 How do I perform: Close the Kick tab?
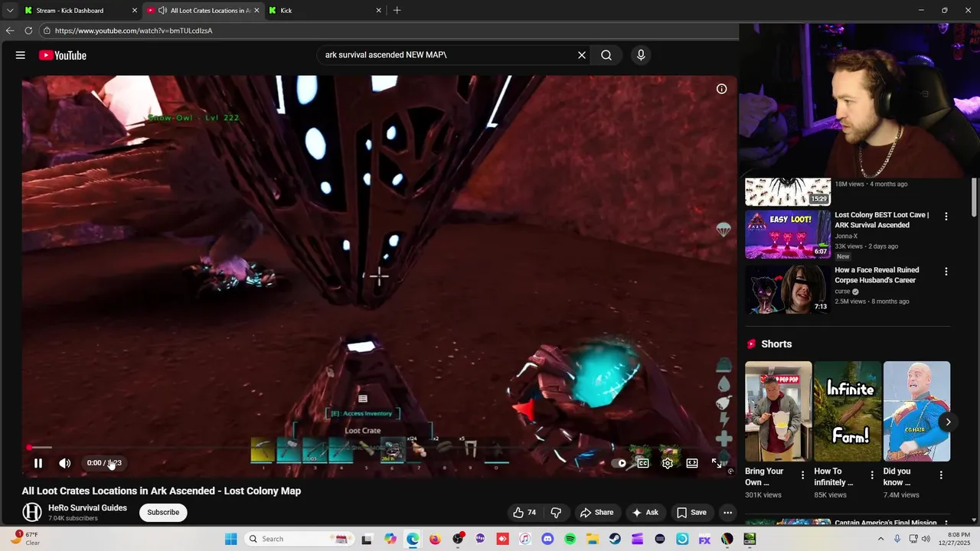378,11
